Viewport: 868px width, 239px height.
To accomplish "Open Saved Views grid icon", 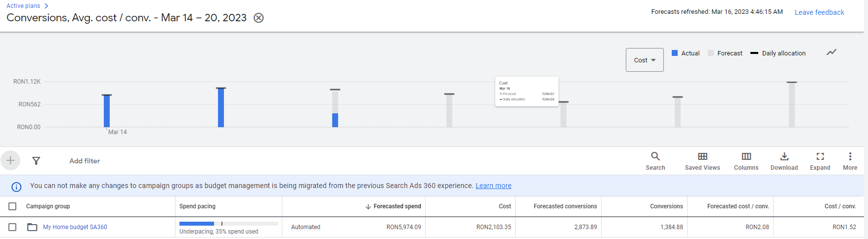I will [702, 161].
